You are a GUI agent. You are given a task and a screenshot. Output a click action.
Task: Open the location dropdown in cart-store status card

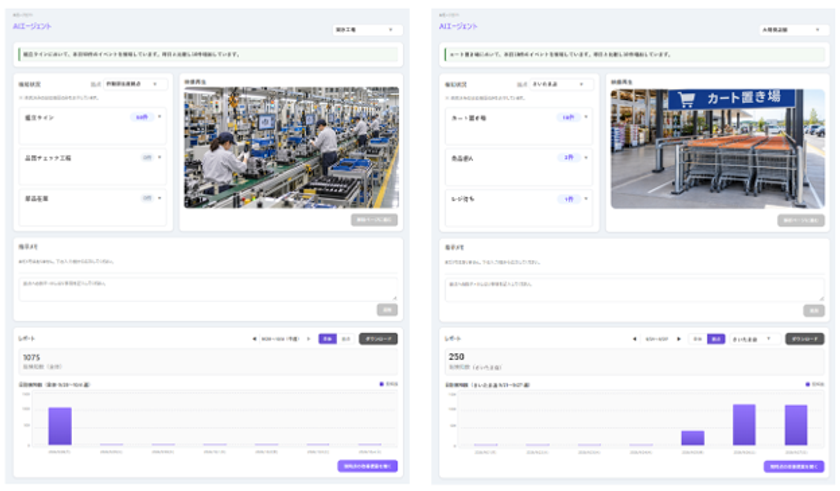click(x=561, y=84)
